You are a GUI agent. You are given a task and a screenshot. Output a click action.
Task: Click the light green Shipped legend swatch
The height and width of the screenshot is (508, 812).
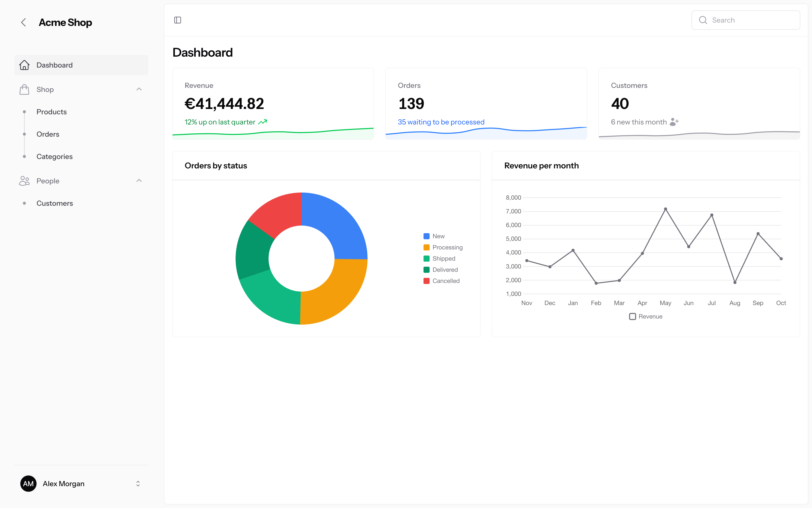click(x=426, y=258)
